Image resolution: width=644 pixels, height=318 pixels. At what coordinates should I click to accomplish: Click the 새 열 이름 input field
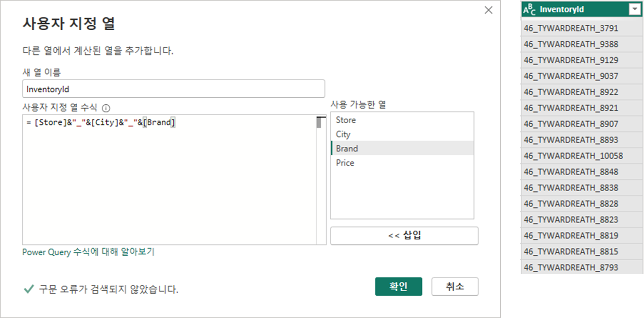[x=173, y=89]
